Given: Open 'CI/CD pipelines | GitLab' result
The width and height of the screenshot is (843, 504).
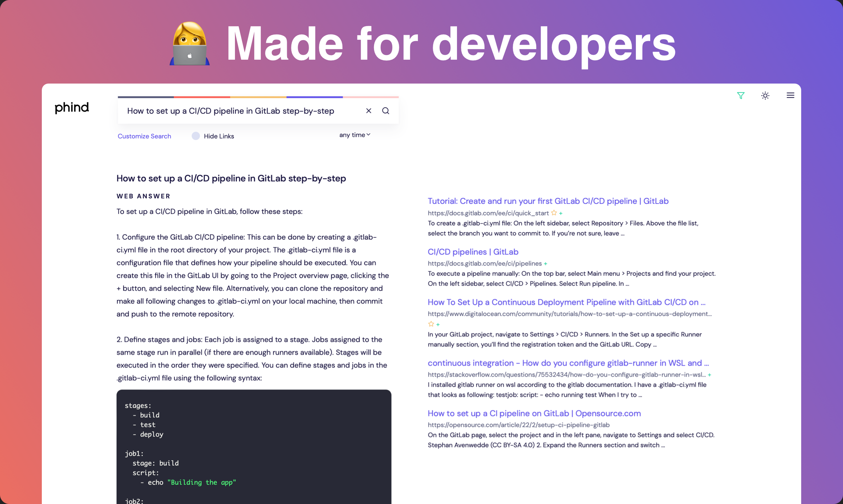Looking at the screenshot, I should point(473,252).
